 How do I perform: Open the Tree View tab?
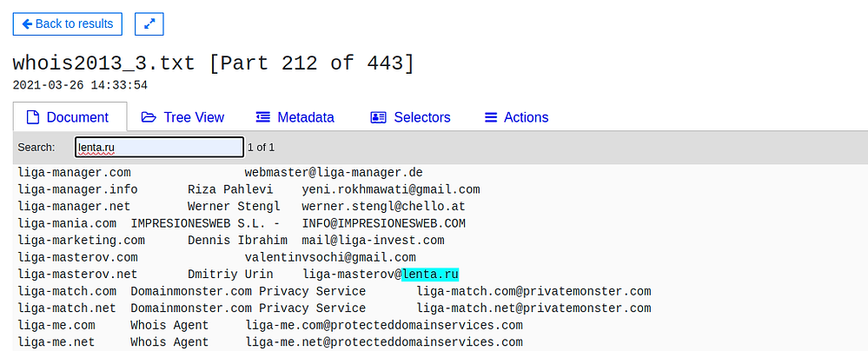[193, 117]
